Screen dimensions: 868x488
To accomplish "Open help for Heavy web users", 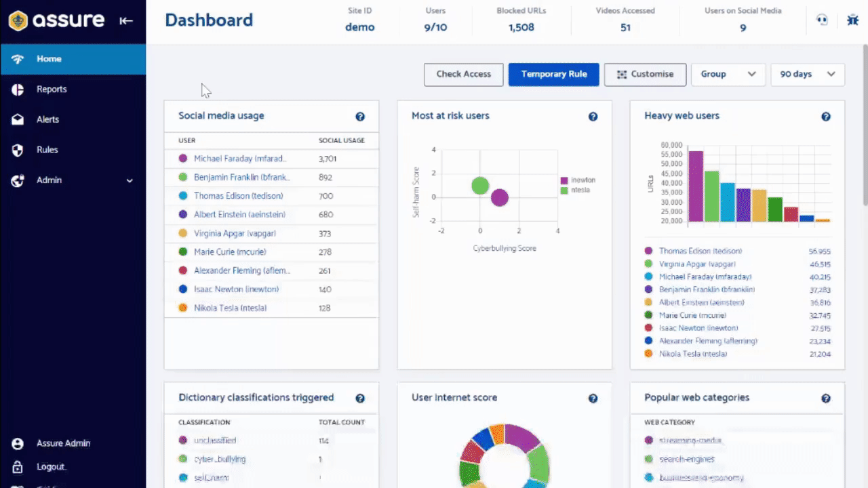I will tap(826, 117).
